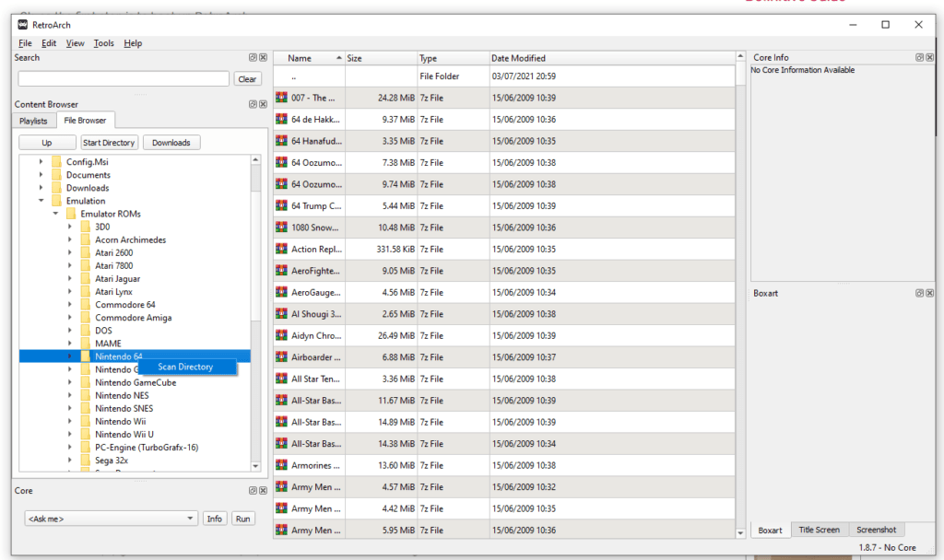Image resolution: width=944 pixels, height=560 pixels.
Task: Open the Tools menu
Action: [103, 43]
